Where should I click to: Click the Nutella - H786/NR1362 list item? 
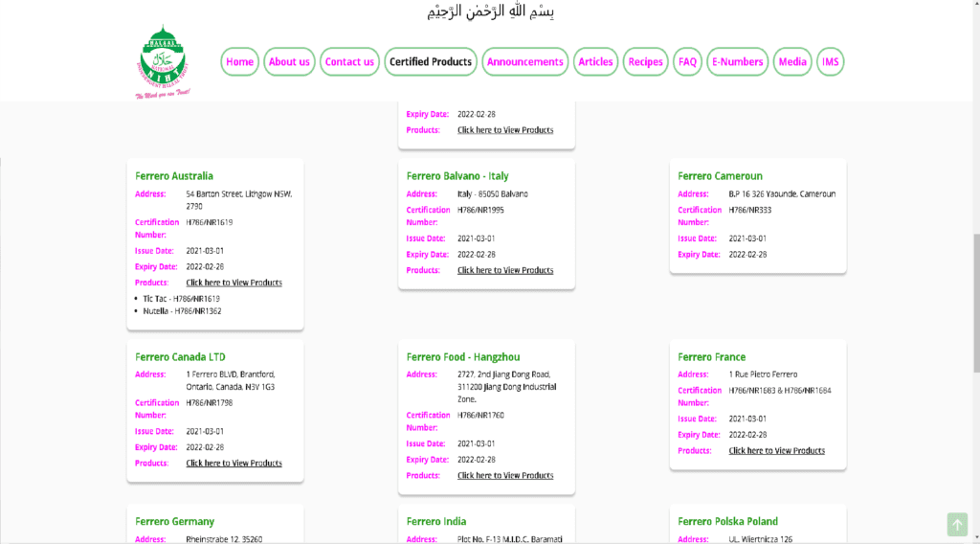point(182,311)
